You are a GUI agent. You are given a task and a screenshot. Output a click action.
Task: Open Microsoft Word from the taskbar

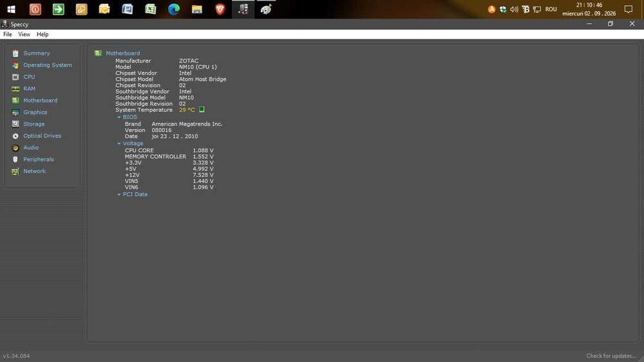coord(128,9)
